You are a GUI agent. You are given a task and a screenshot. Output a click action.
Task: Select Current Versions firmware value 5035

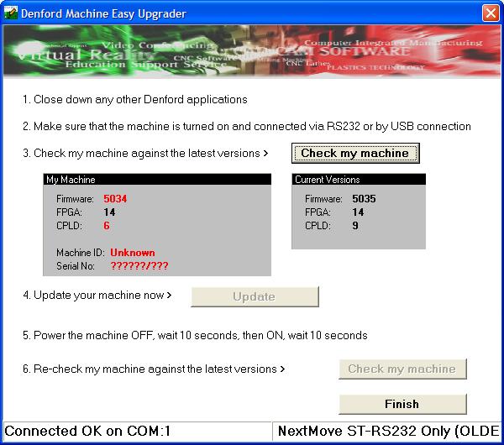pyautogui.click(x=364, y=199)
